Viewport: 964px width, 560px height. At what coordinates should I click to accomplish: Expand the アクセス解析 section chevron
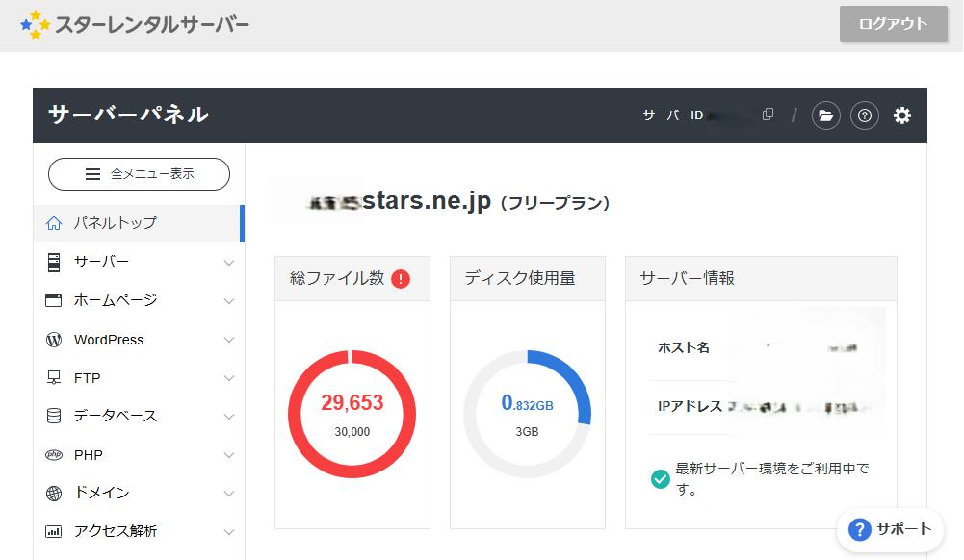click(x=229, y=532)
